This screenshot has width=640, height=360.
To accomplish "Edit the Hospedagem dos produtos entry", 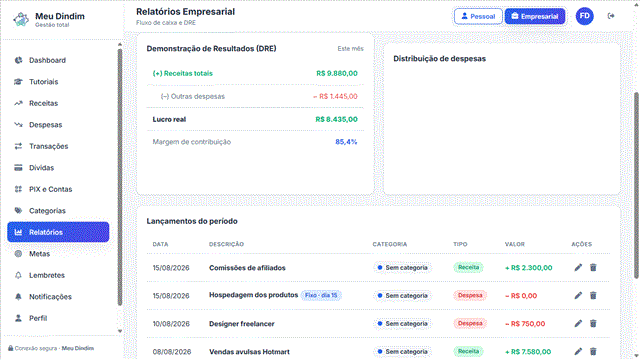I will 578,296.
